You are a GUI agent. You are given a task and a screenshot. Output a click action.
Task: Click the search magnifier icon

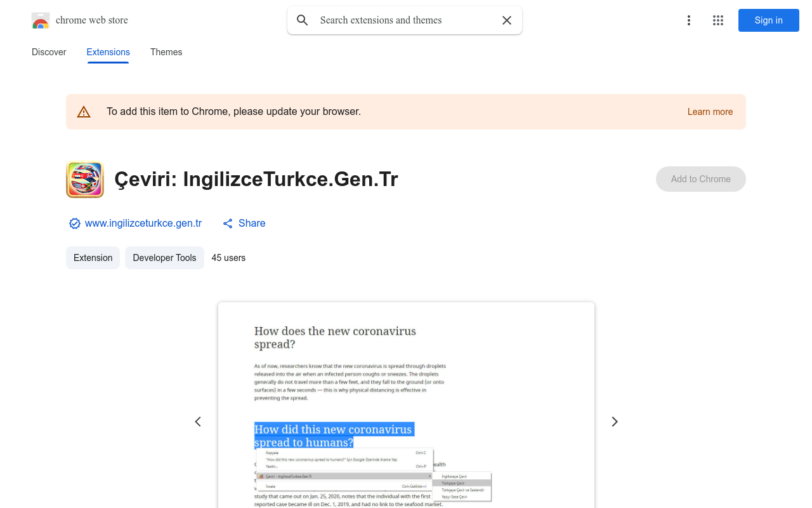[x=303, y=20]
